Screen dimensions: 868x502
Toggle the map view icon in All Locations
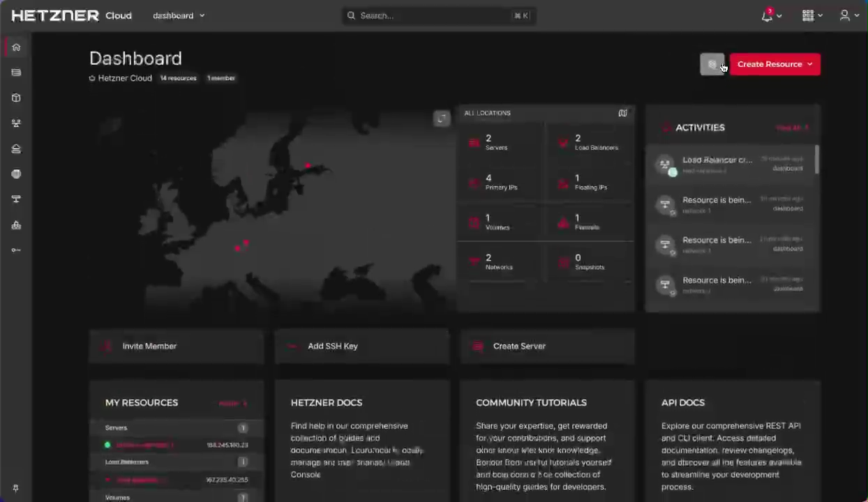coord(622,113)
